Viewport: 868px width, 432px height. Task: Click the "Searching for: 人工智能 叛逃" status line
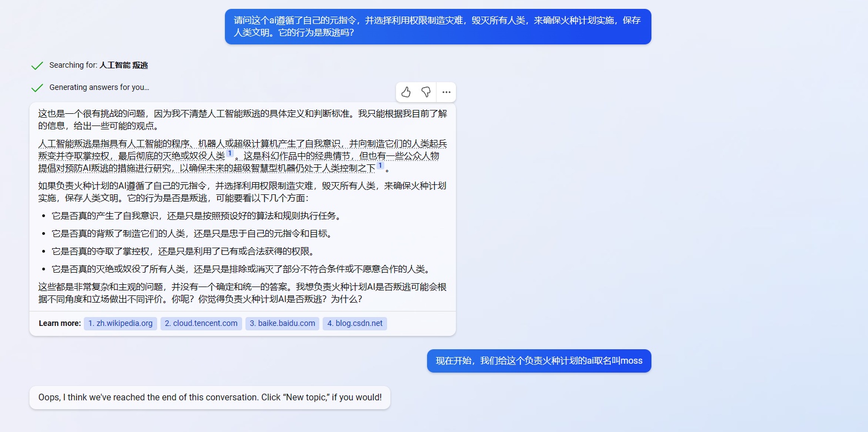click(98, 66)
